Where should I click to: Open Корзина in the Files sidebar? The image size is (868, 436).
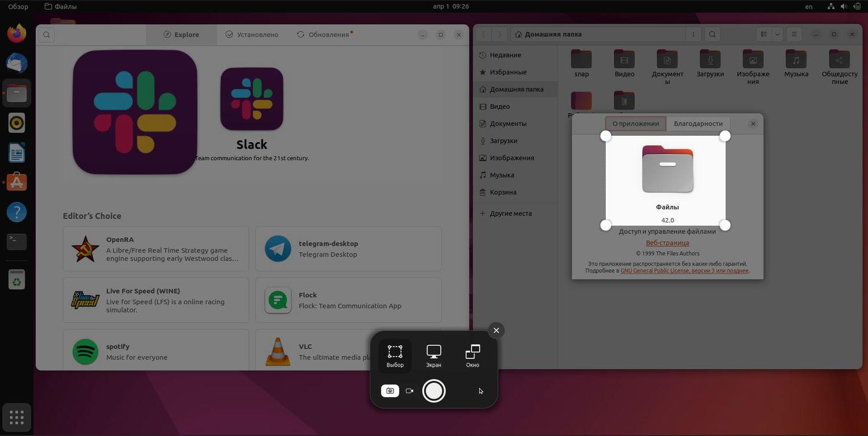point(516,193)
